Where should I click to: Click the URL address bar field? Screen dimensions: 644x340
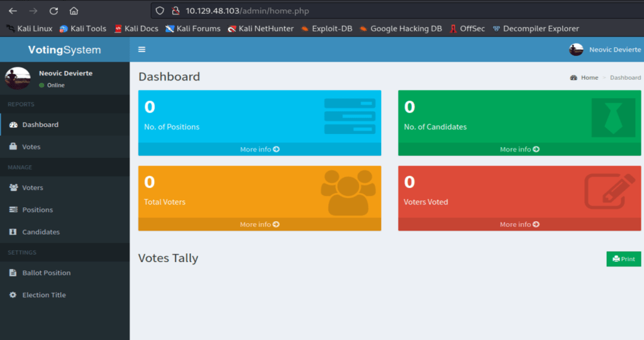click(x=377, y=11)
